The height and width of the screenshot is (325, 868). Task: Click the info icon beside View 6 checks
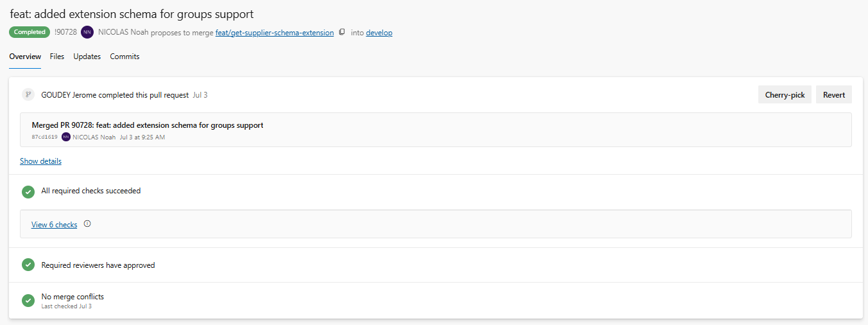(87, 224)
